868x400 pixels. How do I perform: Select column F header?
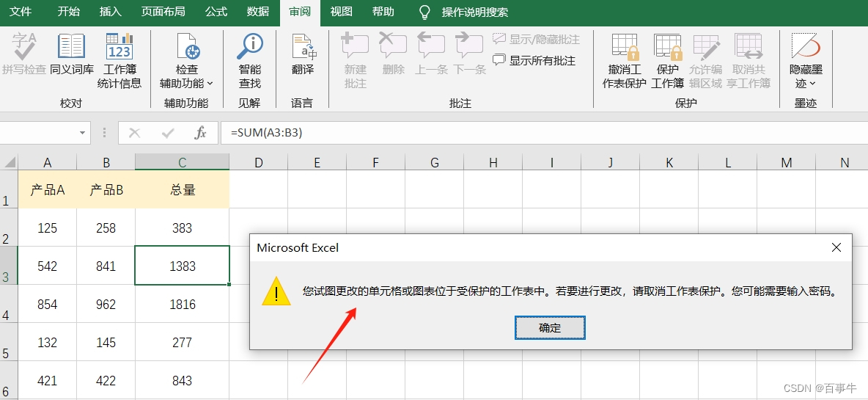376,162
